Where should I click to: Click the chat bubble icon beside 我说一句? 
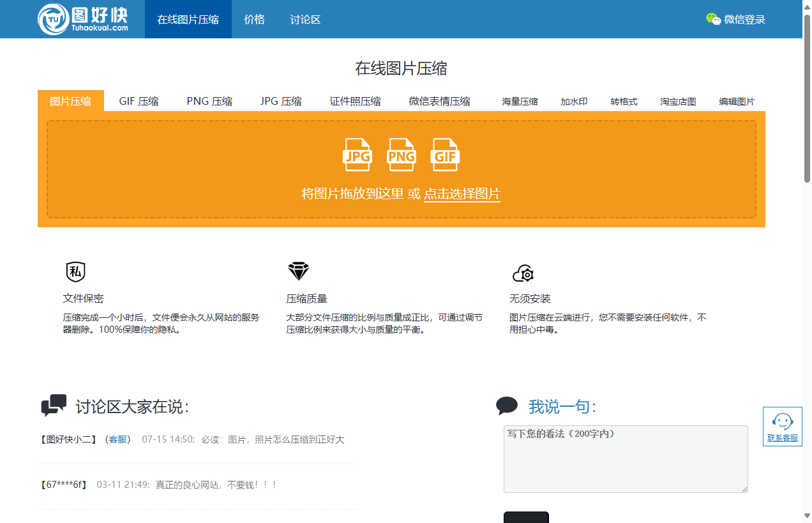pos(506,404)
